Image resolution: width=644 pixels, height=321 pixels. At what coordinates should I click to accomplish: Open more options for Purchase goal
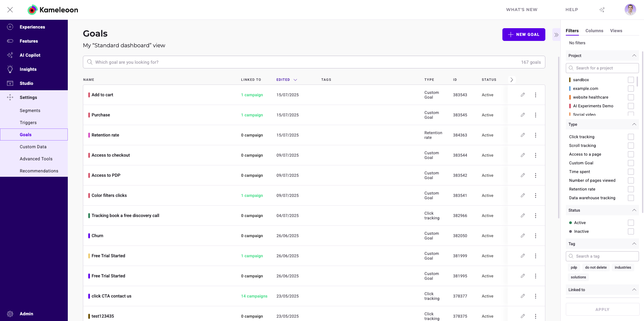(535, 115)
